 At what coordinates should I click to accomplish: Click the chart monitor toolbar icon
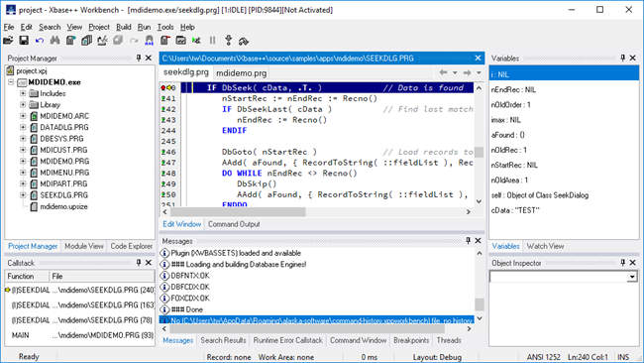[180, 41]
